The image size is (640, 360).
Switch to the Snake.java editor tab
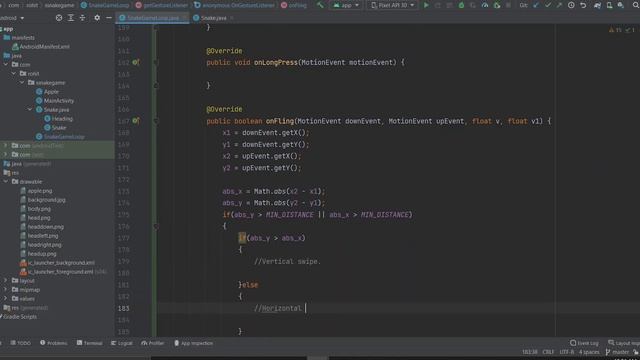click(x=213, y=18)
